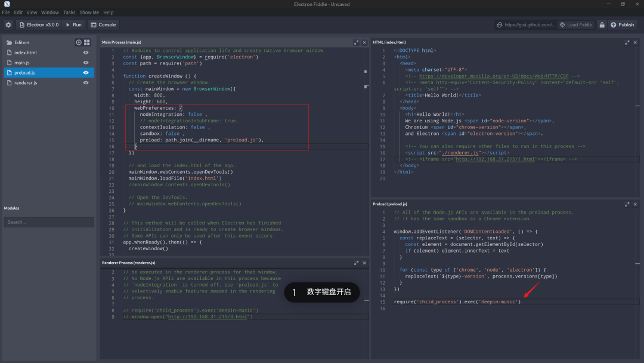This screenshot has height=363, width=644.
Task: Click the gist URL input field
Action: tap(530, 24)
